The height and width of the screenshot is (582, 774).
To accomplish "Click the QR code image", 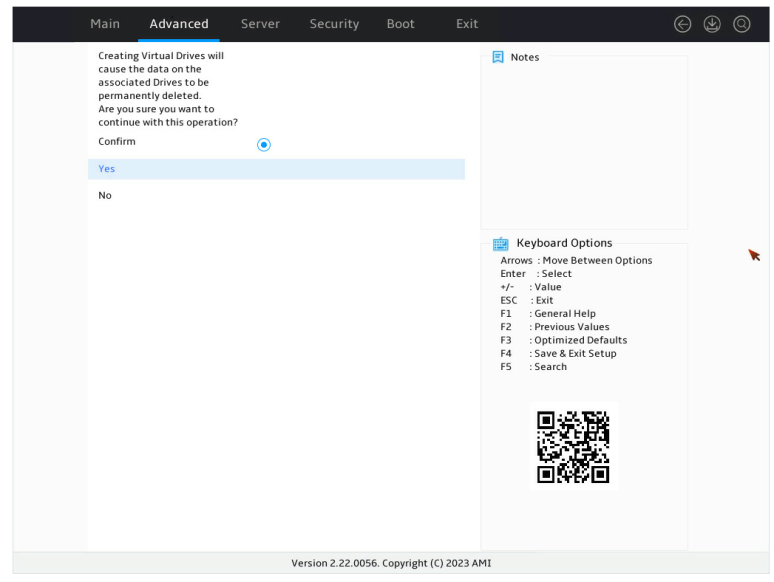I will (573, 447).
